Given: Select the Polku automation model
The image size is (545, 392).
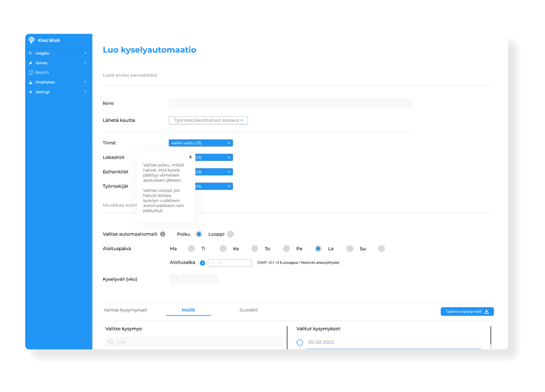Looking at the screenshot, I should (199, 234).
